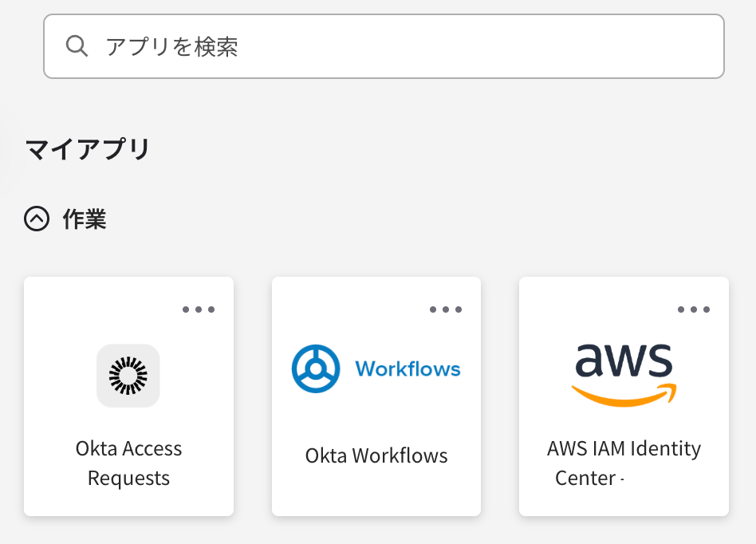The width and height of the screenshot is (756, 544).
Task: Open the Okta Workflows label
Action: coord(376,455)
